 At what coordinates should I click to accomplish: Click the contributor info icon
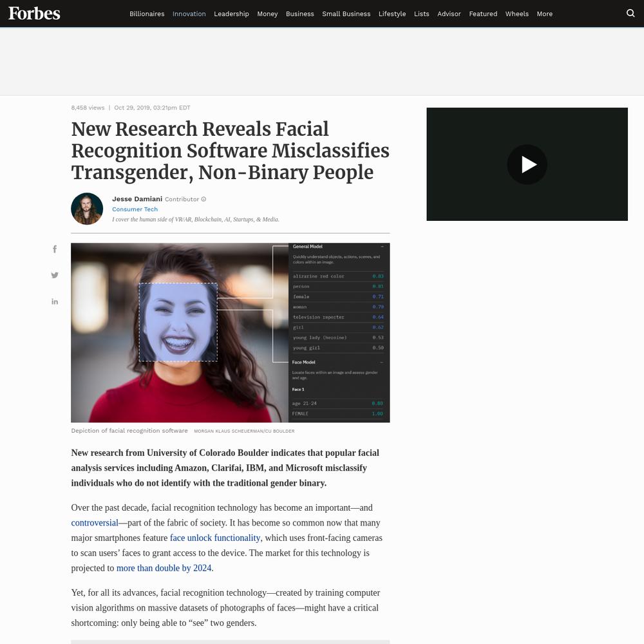click(x=204, y=199)
